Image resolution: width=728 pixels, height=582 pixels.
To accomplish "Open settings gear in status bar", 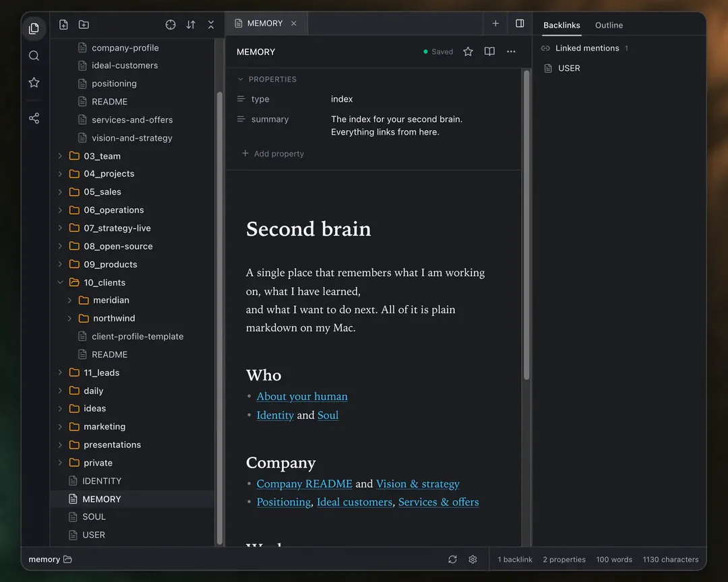I will (x=473, y=559).
